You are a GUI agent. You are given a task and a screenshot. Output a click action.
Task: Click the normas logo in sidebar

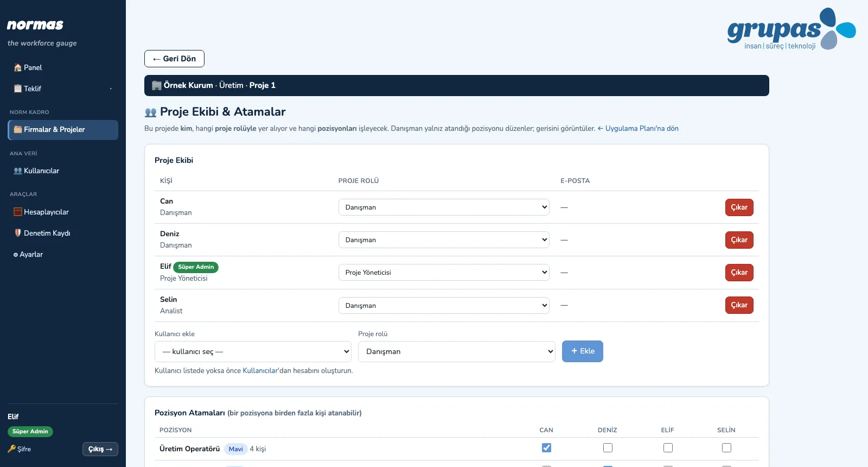pyautogui.click(x=35, y=25)
